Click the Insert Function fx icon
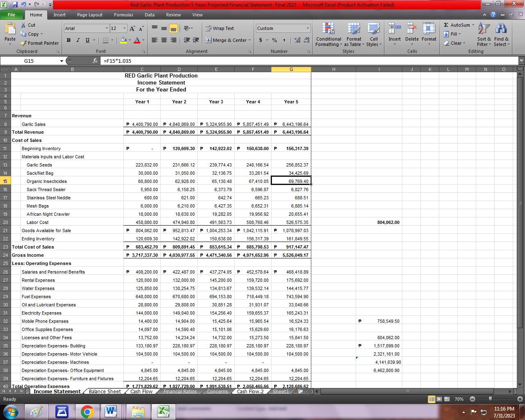The width and height of the screenshot is (525, 420). click(95, 61)
